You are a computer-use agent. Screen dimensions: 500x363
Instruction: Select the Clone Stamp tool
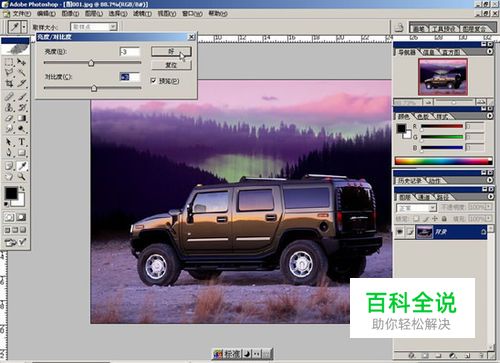tap(9, 107)
